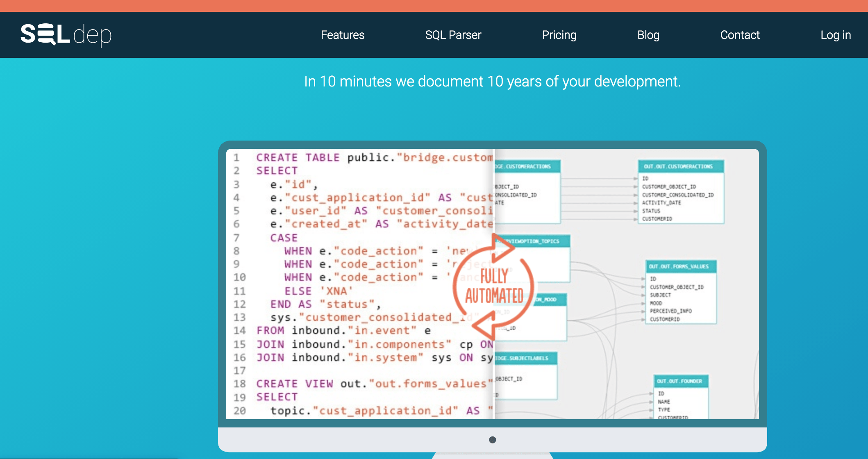Select the carousel indicator dot

pyautogui.click(x=492, y=439)
